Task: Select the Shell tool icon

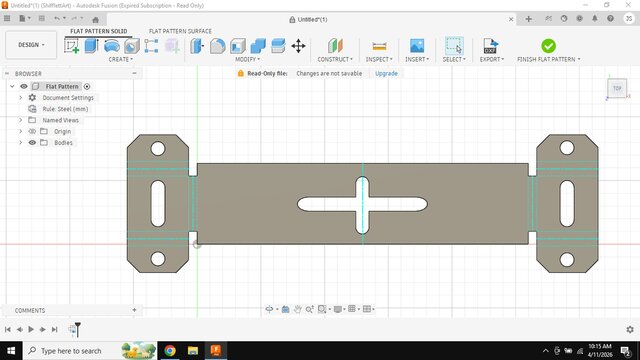Action: [238, 46]
